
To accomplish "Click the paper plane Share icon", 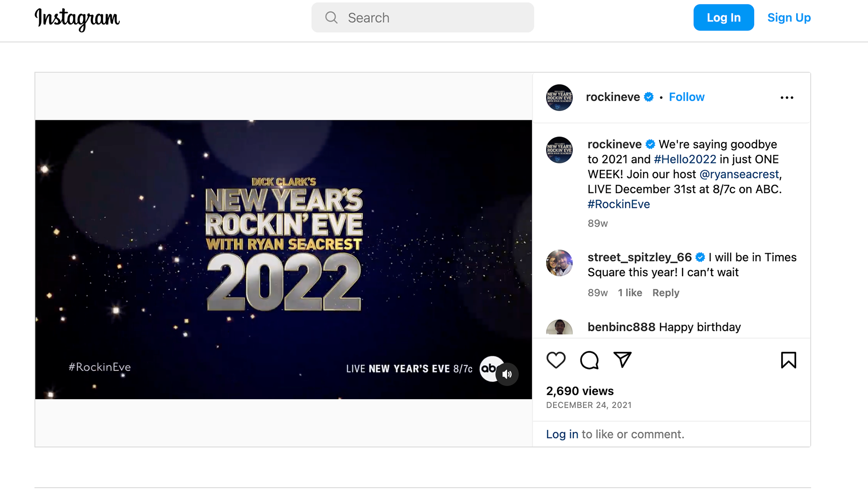I will click(622, 360).
